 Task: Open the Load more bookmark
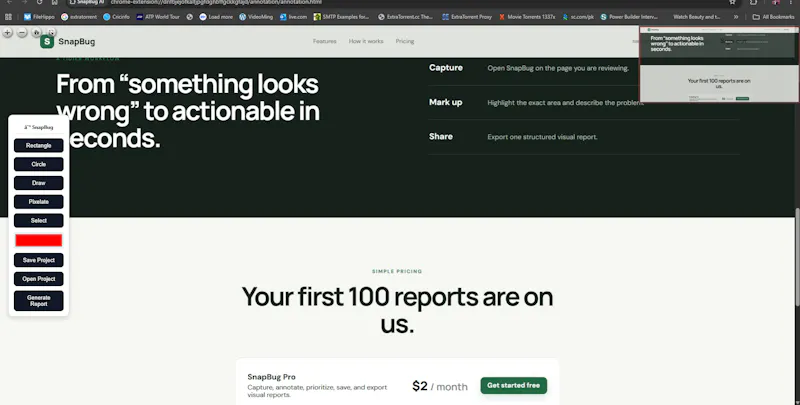[216, 17]
